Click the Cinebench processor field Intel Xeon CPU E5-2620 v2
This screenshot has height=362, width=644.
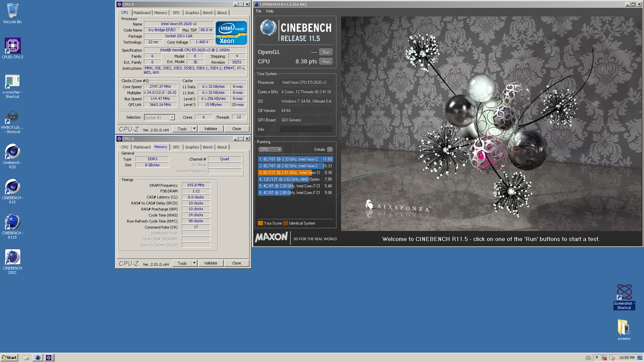(306, 82)
